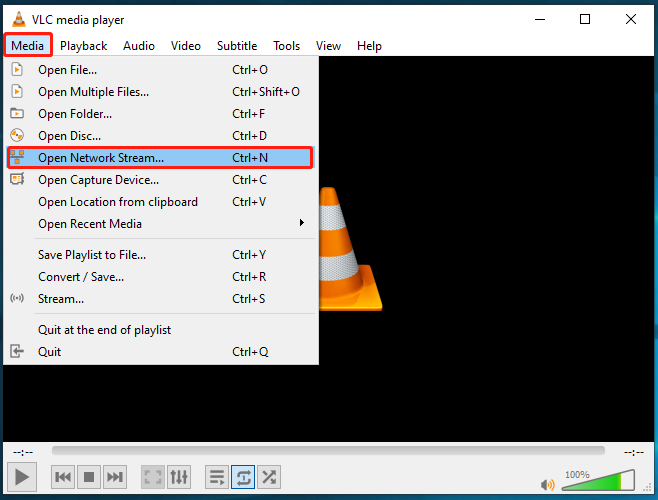Choose Stream... menu entry
Image resolution: width=658 pixels, height=500 pixels.
click(161, 299)
